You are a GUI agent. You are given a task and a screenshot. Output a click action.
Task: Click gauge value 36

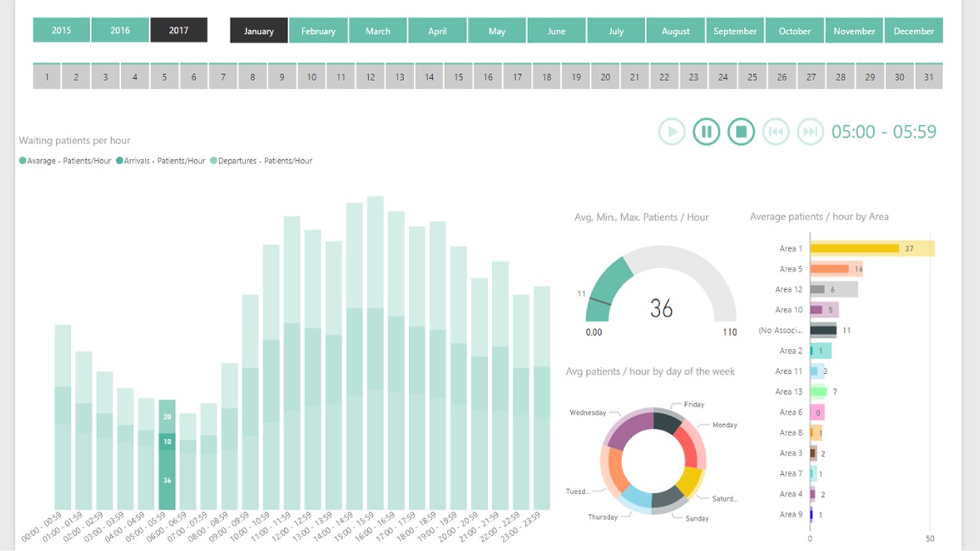pos(661,309)
